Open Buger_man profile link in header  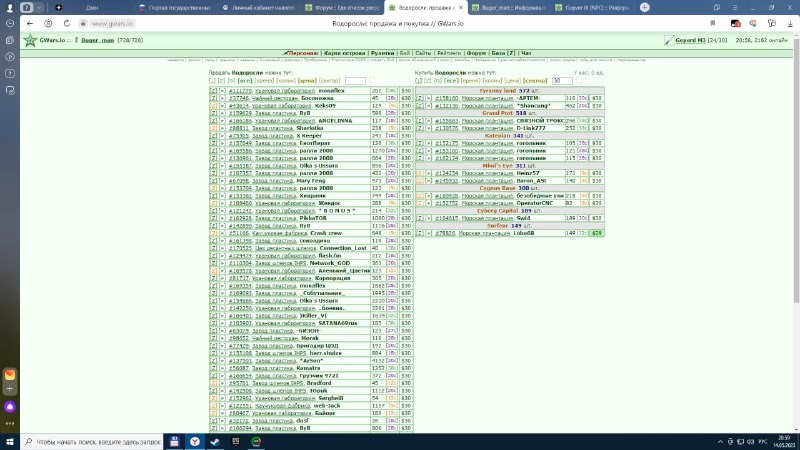[x=97, y=40]
